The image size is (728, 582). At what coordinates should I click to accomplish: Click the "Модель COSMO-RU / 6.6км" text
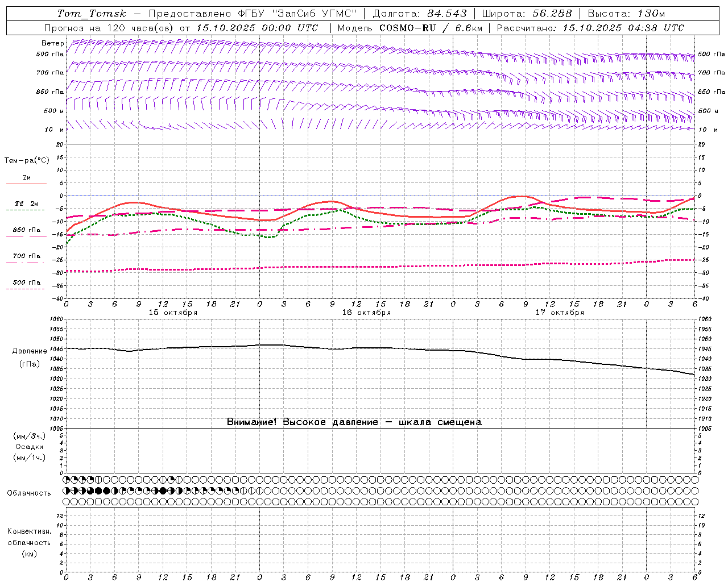point(409,28)
